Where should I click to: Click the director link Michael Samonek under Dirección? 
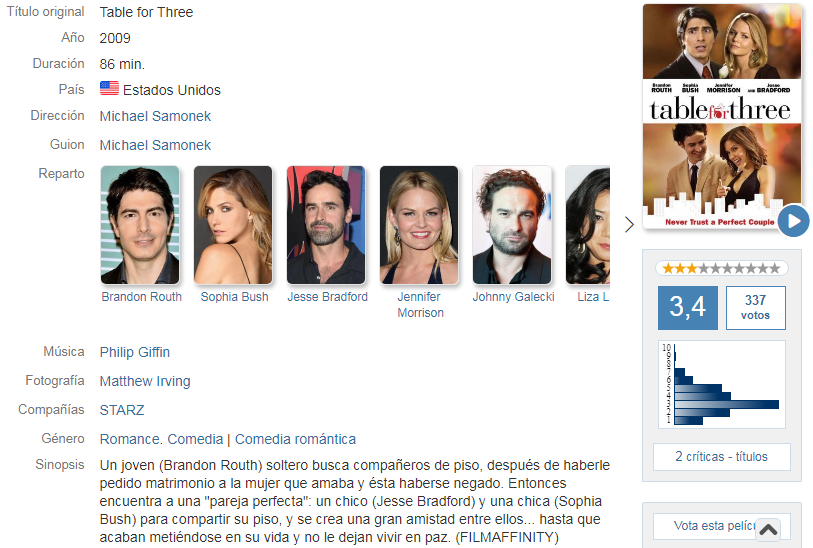155,116
